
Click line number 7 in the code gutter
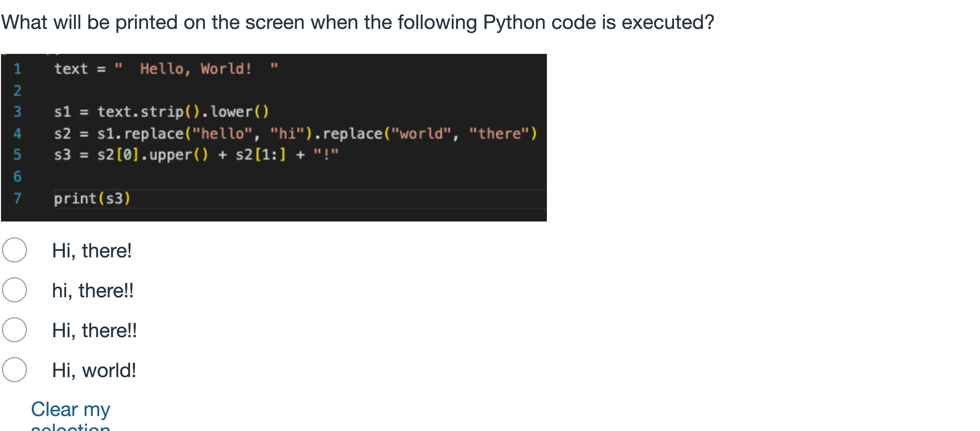click(17, 199)
